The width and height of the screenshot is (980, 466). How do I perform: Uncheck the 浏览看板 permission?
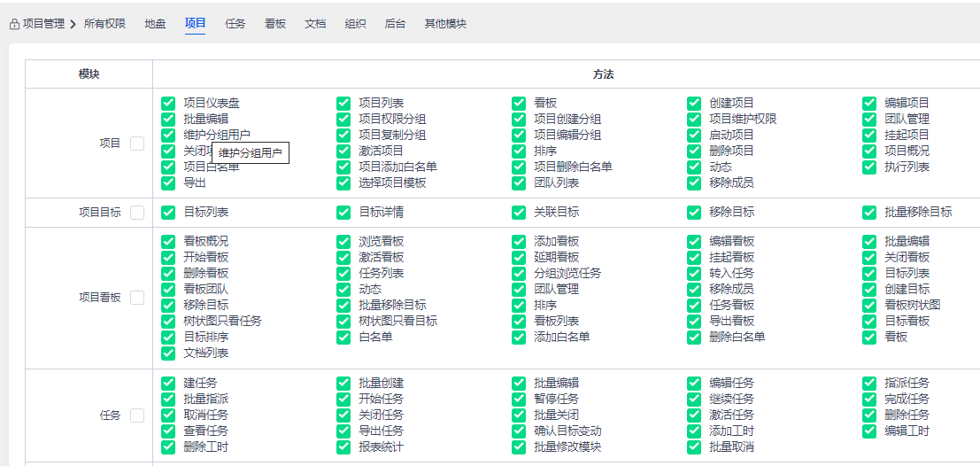(343, 242)
